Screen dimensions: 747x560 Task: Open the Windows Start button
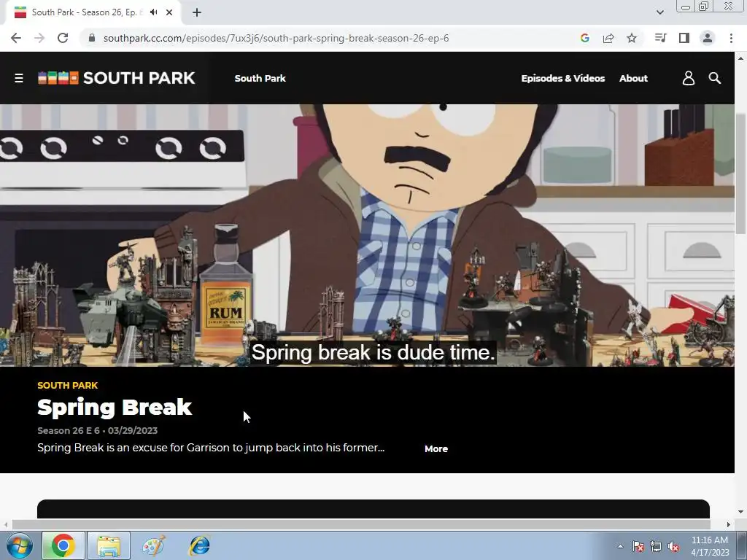tap(19, 545)
